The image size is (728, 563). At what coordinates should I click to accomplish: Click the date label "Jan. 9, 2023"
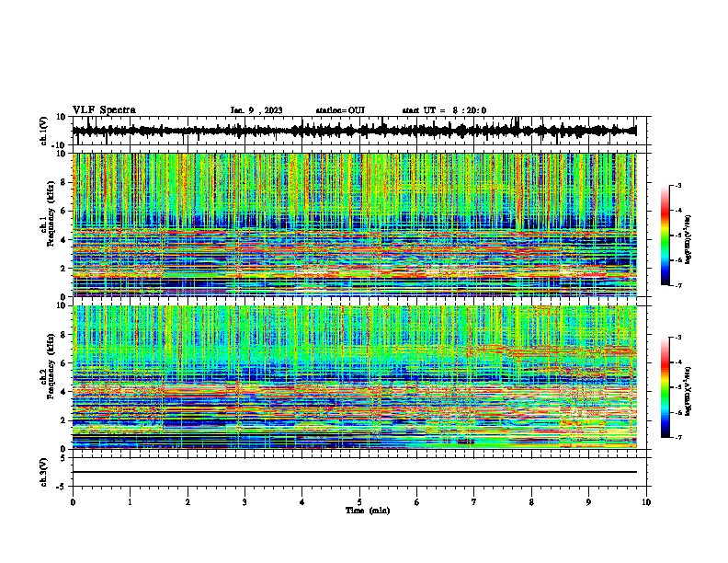click(256, 110)
